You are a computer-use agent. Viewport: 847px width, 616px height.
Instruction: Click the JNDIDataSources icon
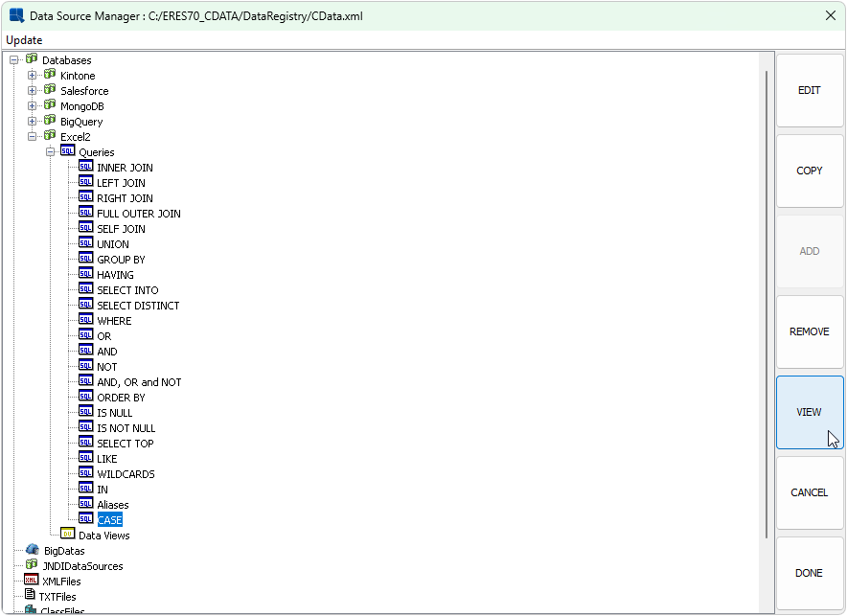click(32, 565)
